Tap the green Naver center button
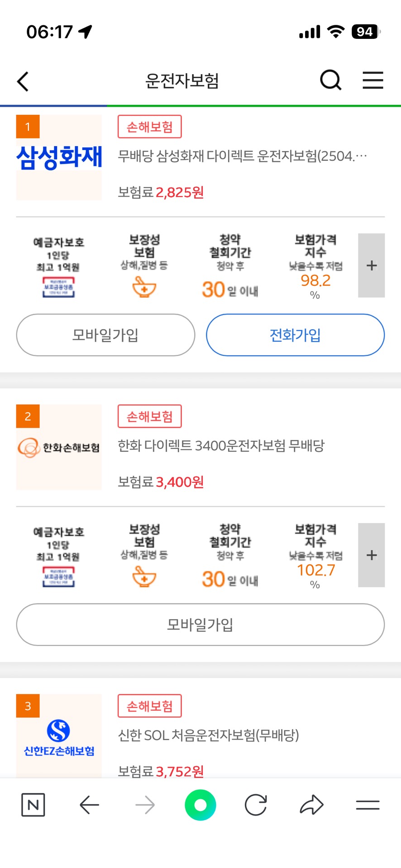 200,805
